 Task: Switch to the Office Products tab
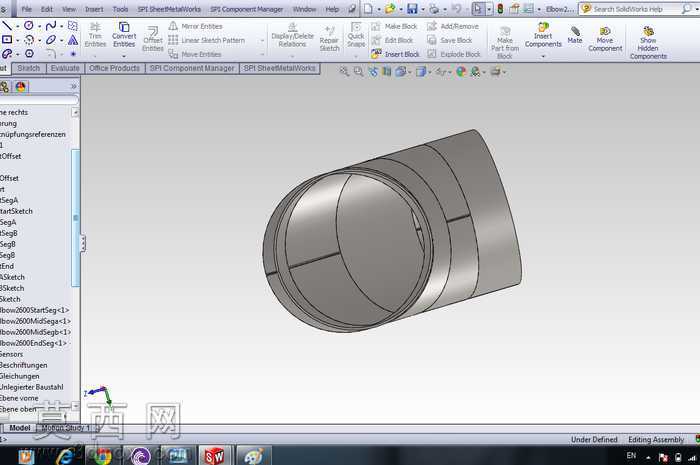(x=114, y=68)
